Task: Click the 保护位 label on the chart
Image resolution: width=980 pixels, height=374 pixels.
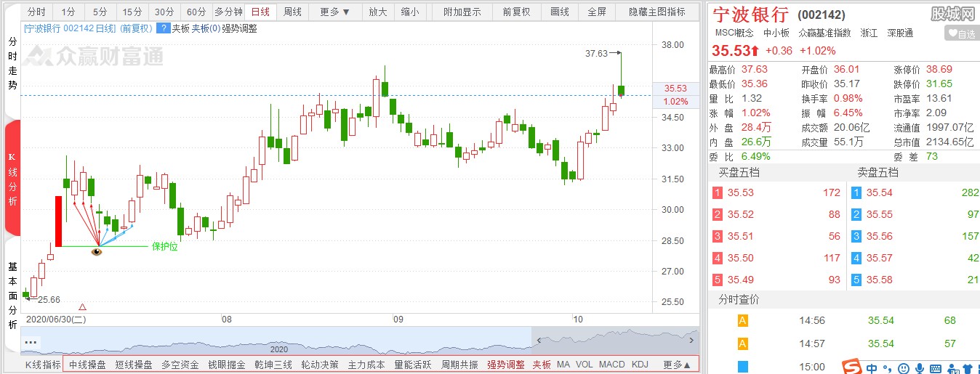Action: click(x=164, y=246)
